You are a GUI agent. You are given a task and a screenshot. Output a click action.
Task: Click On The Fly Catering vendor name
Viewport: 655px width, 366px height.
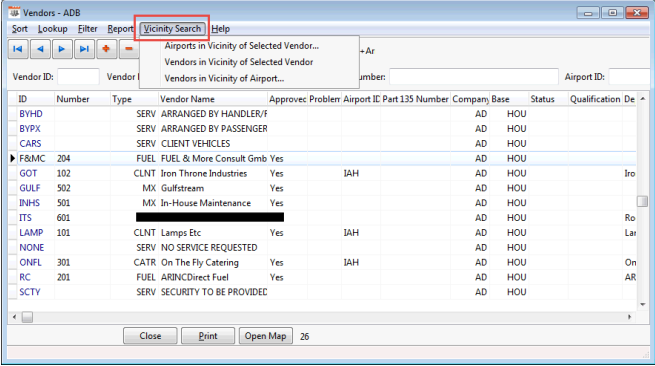pyautogui.click(x=200, y=262)
